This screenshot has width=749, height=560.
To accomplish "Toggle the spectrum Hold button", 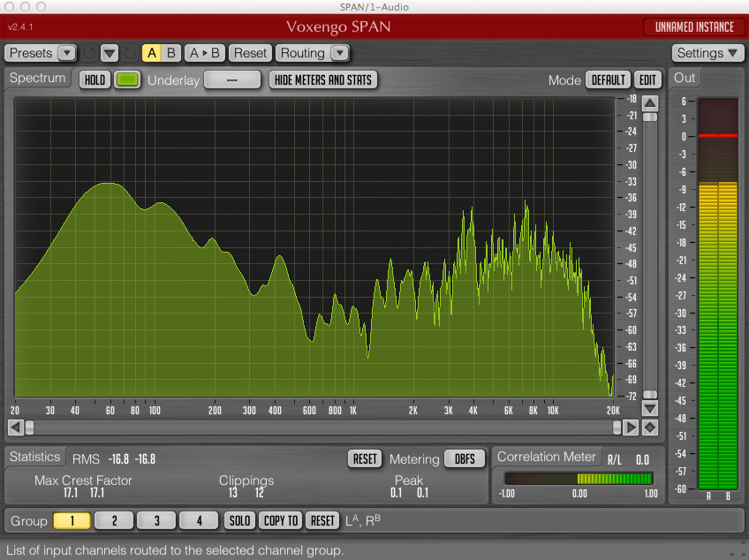I will [x=95, y=79].
